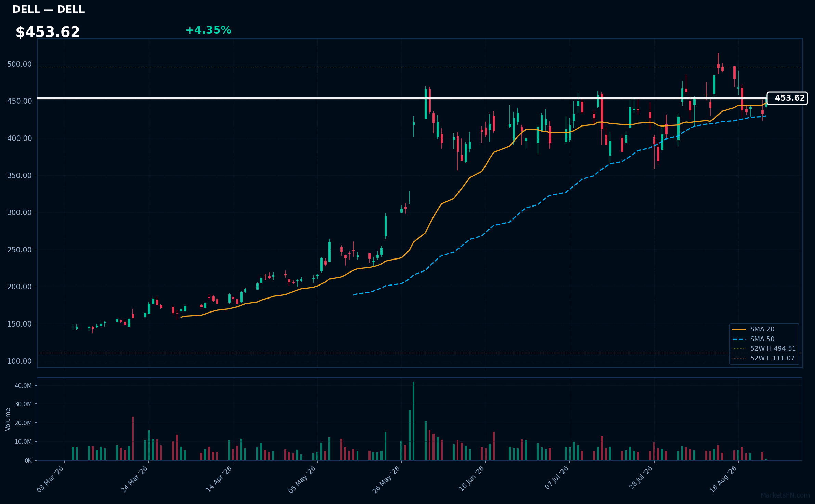
Task: Click the 05 May '26 date label
Action: tap(302, 479)
